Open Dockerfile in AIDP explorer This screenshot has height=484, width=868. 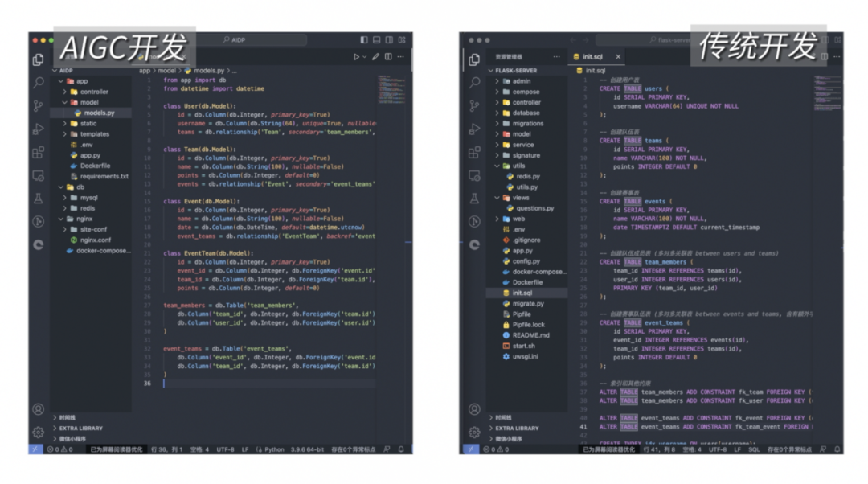(x=95, y=166)
